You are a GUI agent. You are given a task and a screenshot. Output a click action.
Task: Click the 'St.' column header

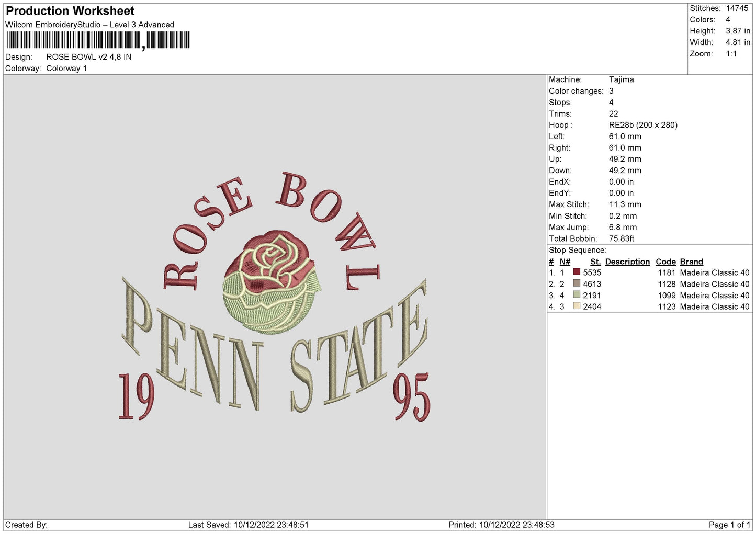click(x=595, y=262)
